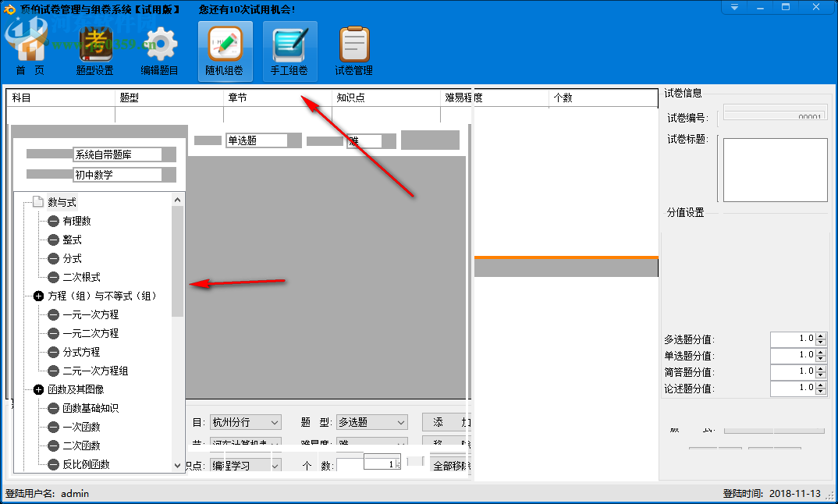Select the 有理数 tree item
838x504 pixels.
[x=76, y=221]
